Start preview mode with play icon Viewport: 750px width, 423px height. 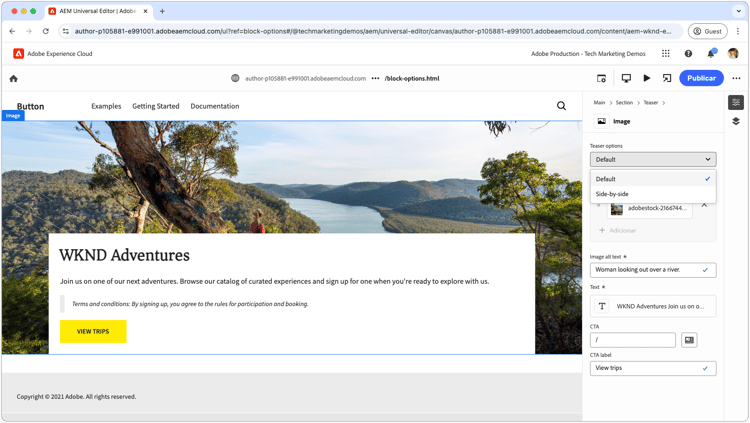coord(647,78)
